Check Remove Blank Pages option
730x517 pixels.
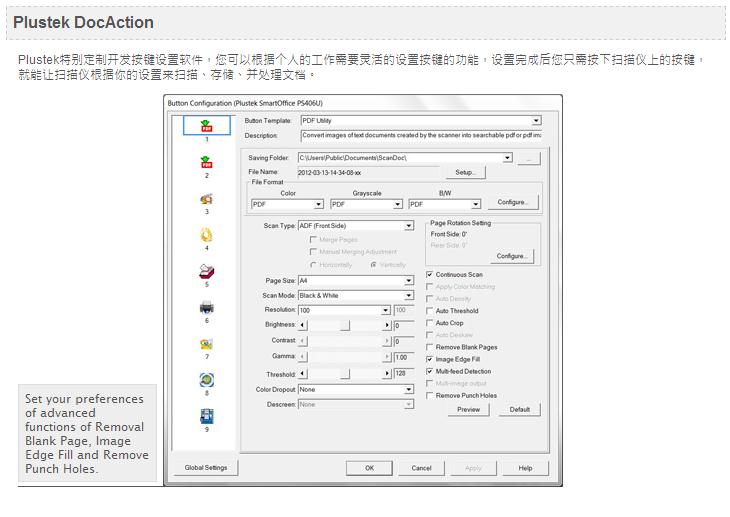click(430, 347)
